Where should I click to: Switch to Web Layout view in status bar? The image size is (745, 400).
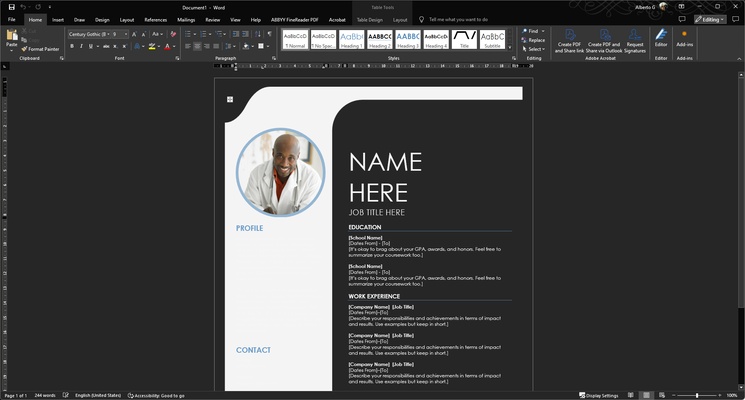coord(661,395)
